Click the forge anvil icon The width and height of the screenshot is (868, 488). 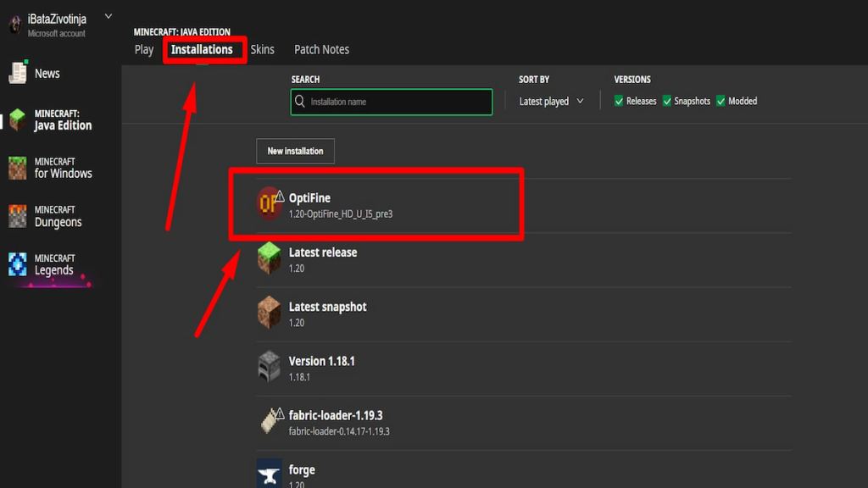click(269, 473)
